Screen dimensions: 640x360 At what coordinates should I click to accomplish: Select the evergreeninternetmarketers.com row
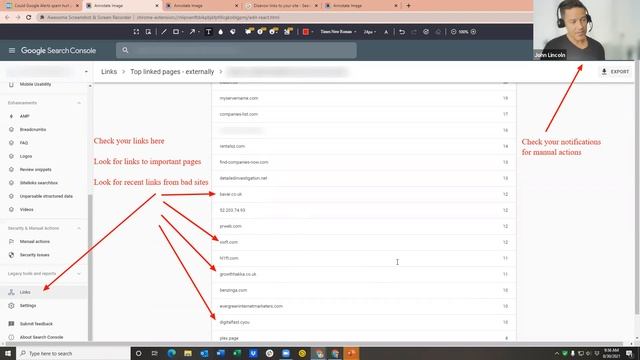tap(364, 306)
